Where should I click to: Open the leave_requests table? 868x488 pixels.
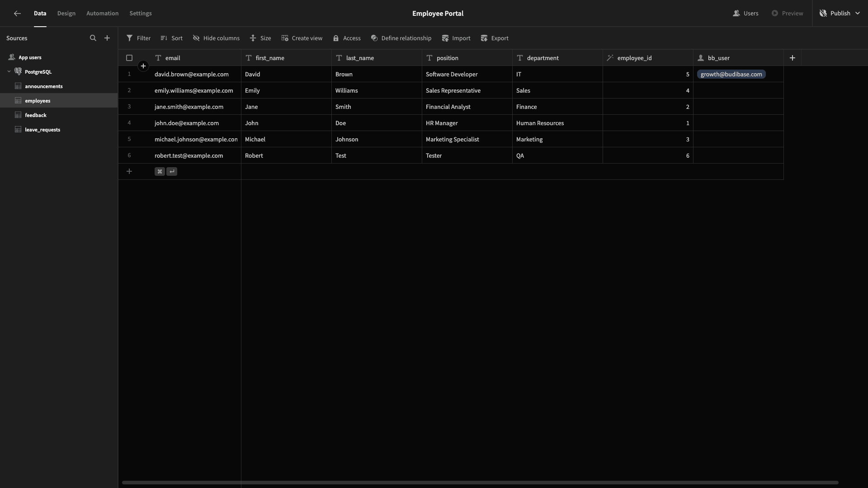tap(59, 130)
